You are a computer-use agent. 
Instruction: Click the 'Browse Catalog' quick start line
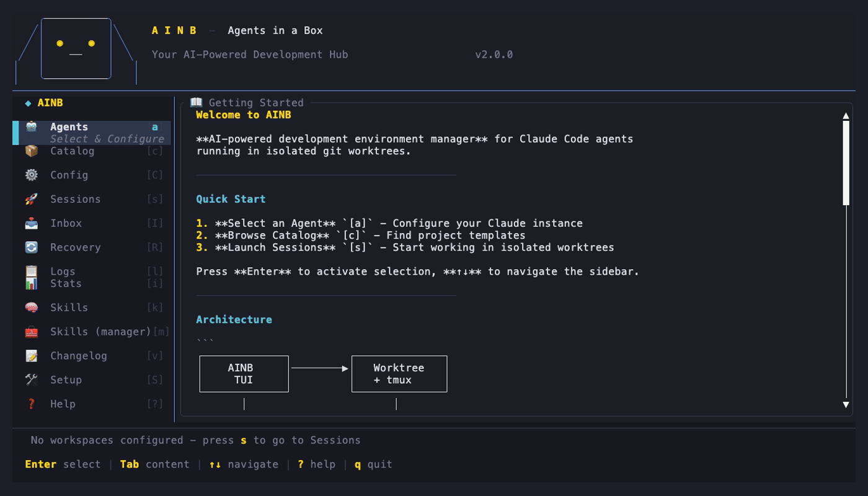[361, 236]
